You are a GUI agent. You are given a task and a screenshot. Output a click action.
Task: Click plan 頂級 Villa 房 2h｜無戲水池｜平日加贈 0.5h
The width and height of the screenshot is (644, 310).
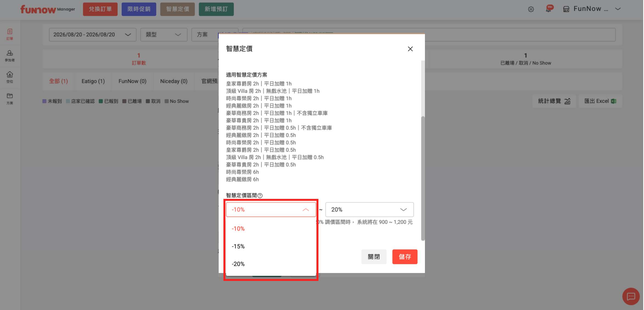[275, 157]
